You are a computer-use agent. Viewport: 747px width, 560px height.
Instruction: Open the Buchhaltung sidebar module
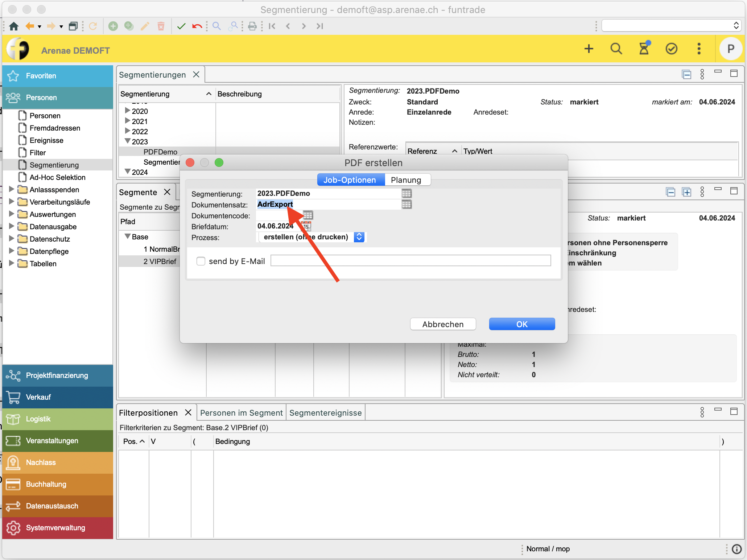(x=46, y=484)
